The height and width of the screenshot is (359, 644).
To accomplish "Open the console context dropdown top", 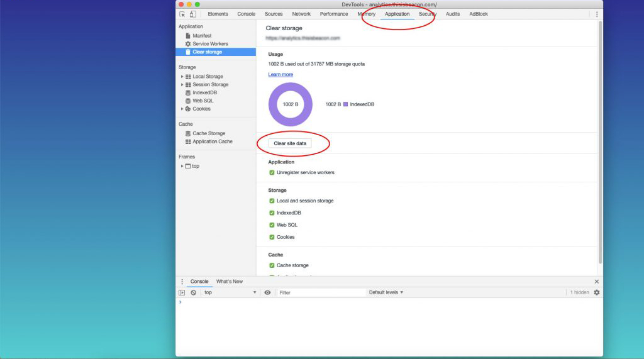I will (230, 292).
